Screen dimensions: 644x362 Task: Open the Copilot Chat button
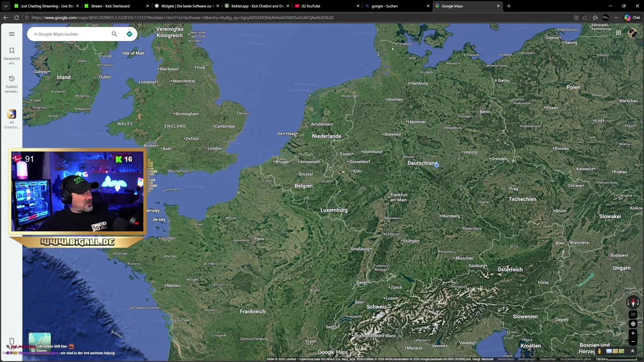click(x=632, y=18)
